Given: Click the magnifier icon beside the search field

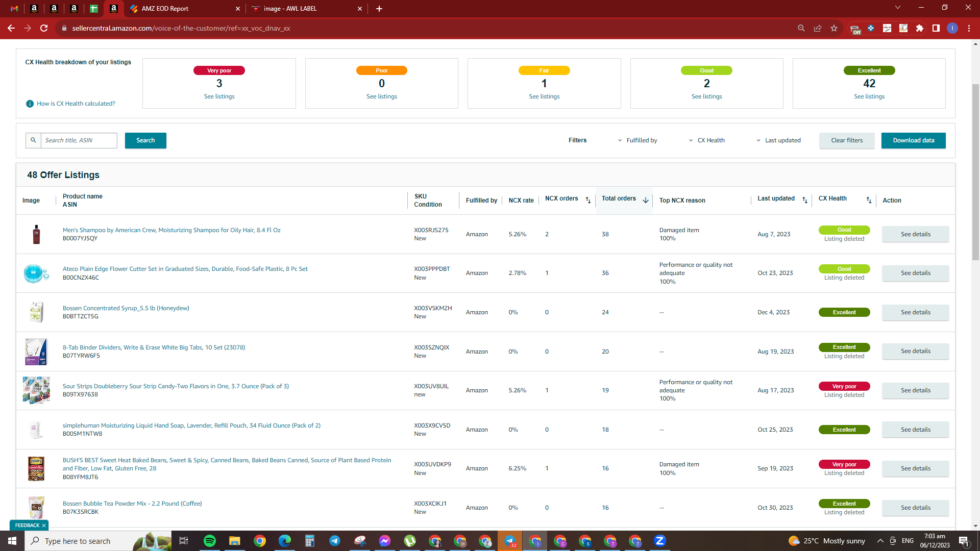Looking at the screenshot, I should click(x=33, y=140).
